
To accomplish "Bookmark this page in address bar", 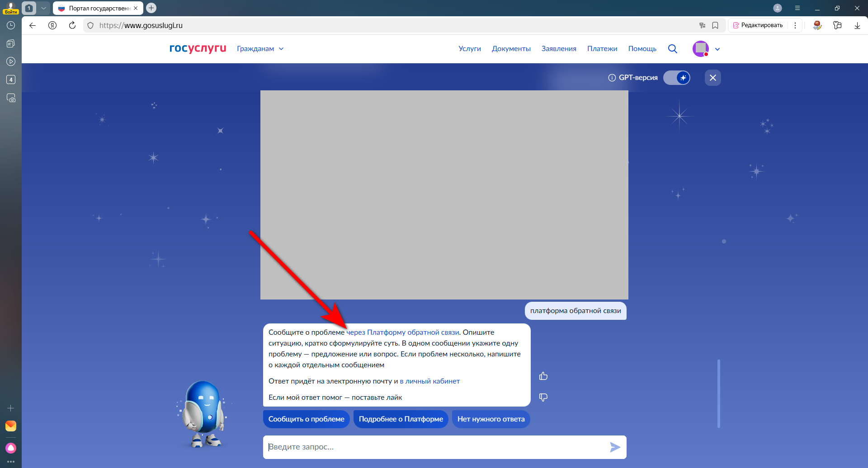I will (x=715, y=25).
